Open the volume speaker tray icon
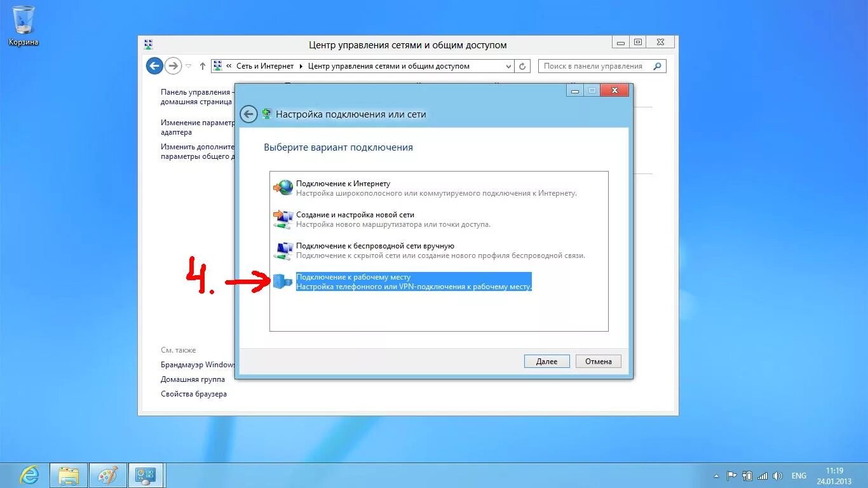 [778, 475]
